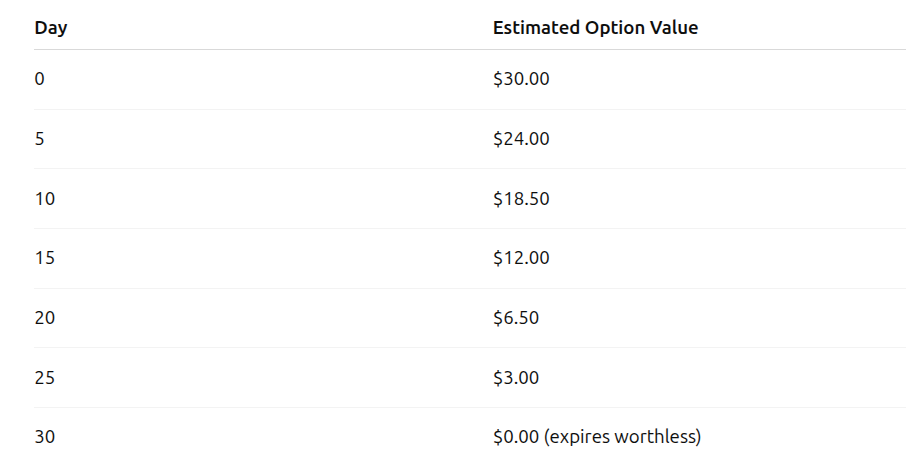This screenshot has height=472, width=906.
Task: Select the $24.00 value cell
Action: (x=521, y=139)
